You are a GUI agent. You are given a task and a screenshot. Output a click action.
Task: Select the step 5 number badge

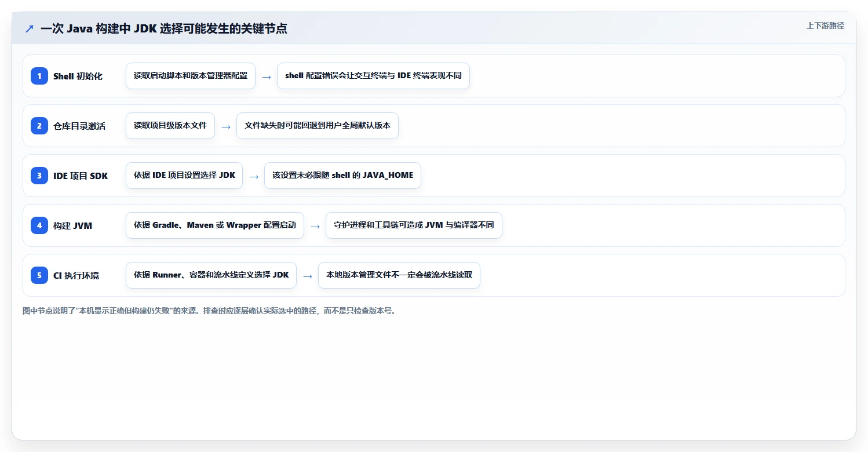coord(39,275)
